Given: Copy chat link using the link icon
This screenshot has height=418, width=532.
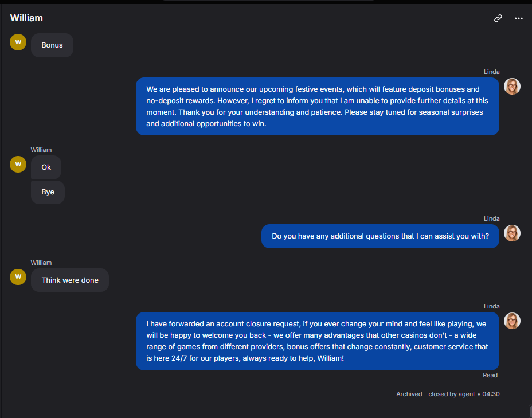Looking at the screenshot, I should (498, 18).
